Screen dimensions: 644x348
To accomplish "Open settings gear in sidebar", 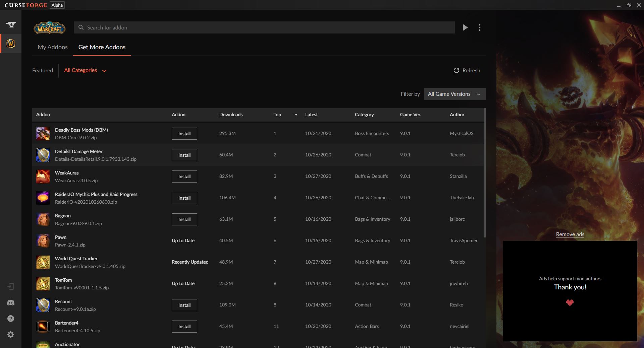I will (11, 335).
